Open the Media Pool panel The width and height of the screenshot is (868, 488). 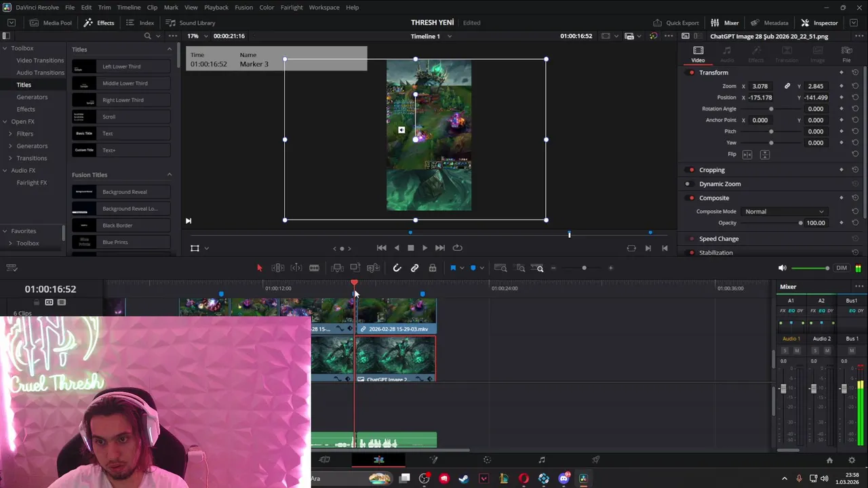coord(51,23)
